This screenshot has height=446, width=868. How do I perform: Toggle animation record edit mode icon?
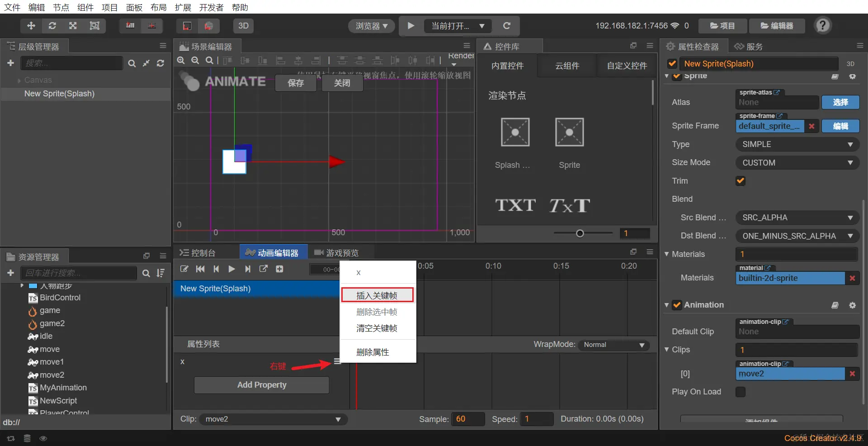point(184,269)
